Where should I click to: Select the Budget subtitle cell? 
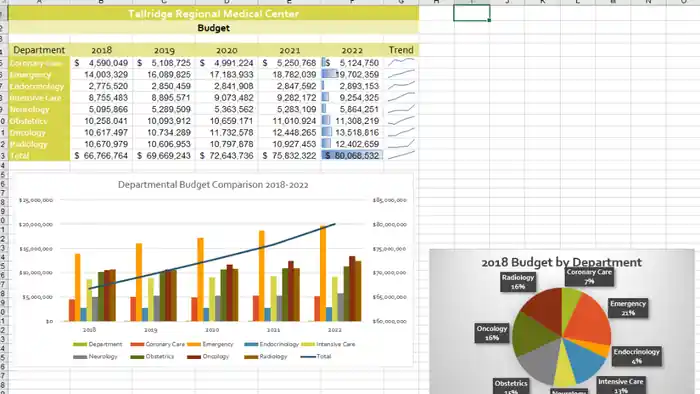(213, 28)
